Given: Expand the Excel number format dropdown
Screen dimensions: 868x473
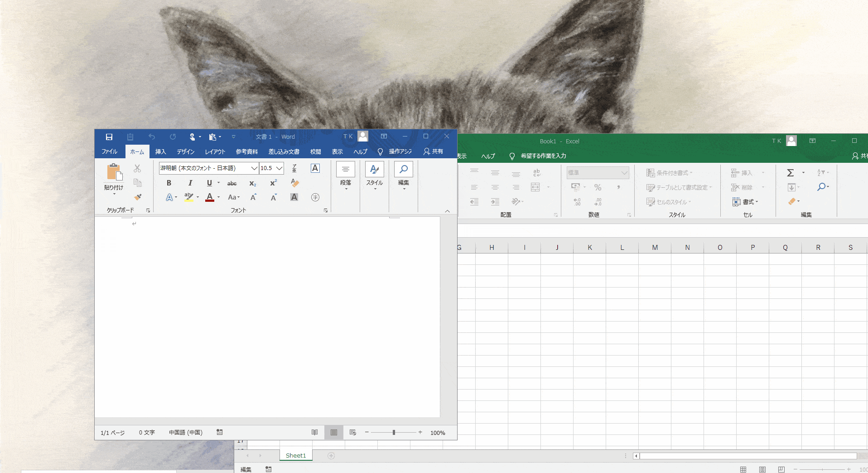Looking at the screenshot, I should tap(624, 173).
